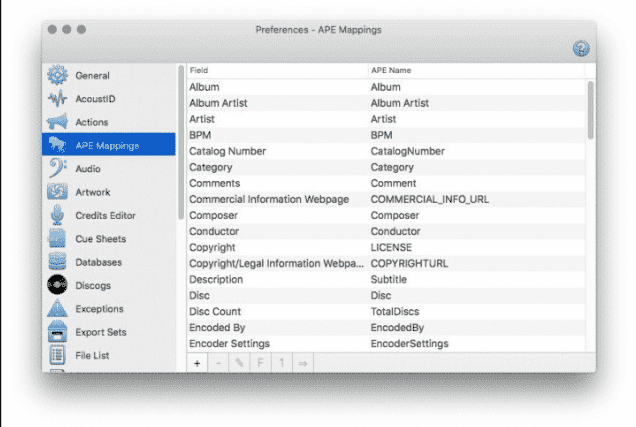Select the Export Sets box icon
The image size is (636, 427).
pyautogui.click(x=57, y=332)
